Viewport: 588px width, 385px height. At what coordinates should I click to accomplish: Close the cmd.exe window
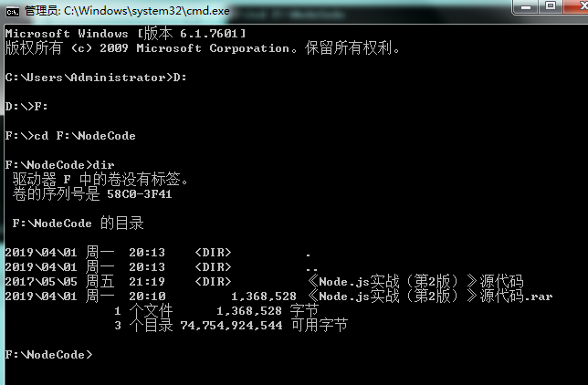(577, 6)
